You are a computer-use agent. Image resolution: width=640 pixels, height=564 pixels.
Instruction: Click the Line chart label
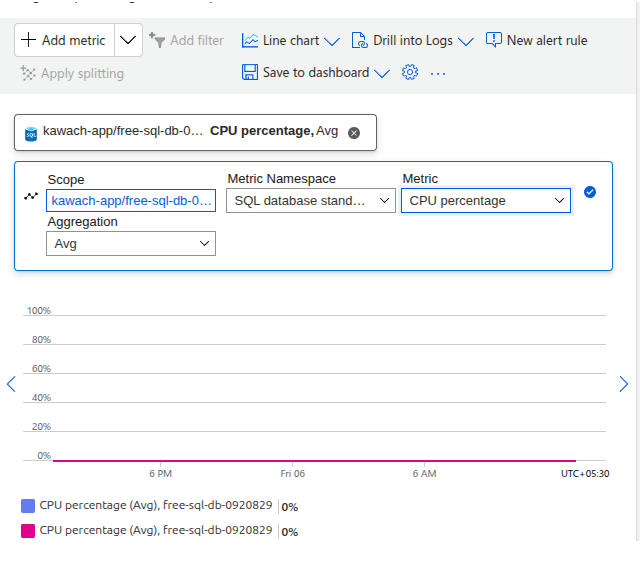(291, 40)
